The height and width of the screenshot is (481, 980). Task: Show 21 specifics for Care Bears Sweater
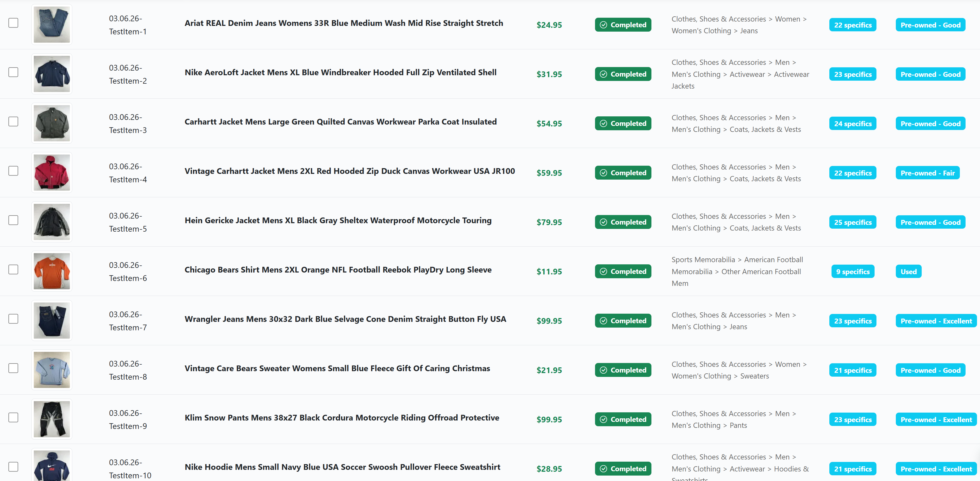(x=852, y=370)
